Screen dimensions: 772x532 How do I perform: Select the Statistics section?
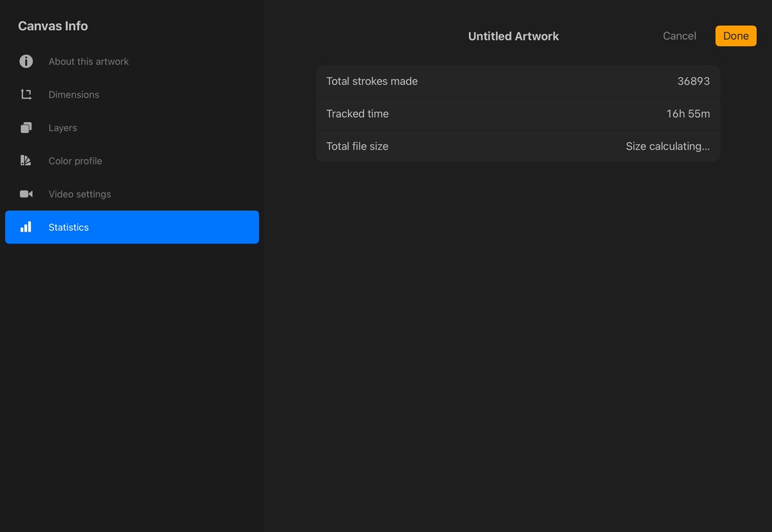(132, 227)
